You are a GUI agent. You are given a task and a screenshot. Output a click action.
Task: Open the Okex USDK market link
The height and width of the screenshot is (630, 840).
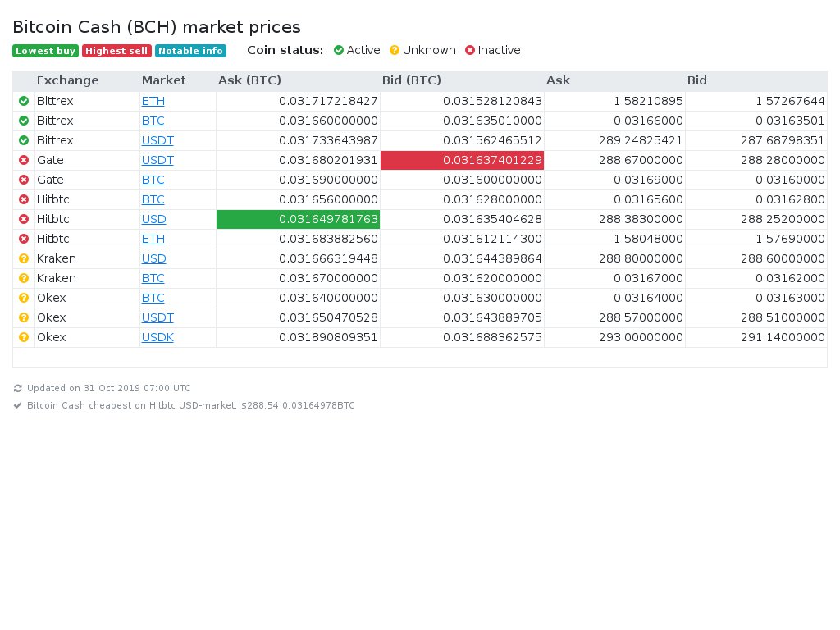pos(157,337)
